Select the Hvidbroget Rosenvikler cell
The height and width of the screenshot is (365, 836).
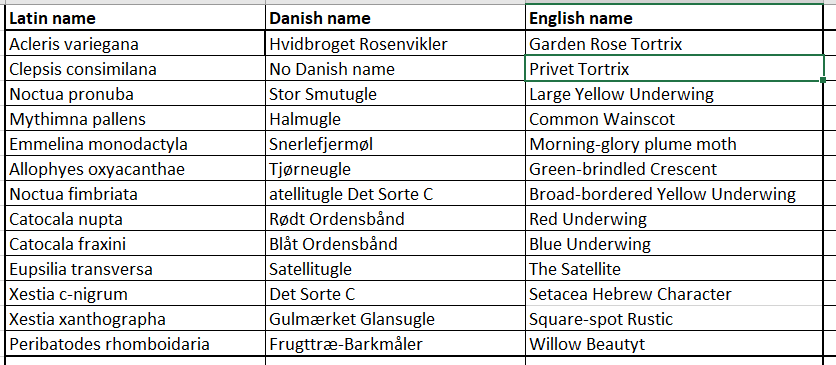pyautogui.click(x=395, y=43)
